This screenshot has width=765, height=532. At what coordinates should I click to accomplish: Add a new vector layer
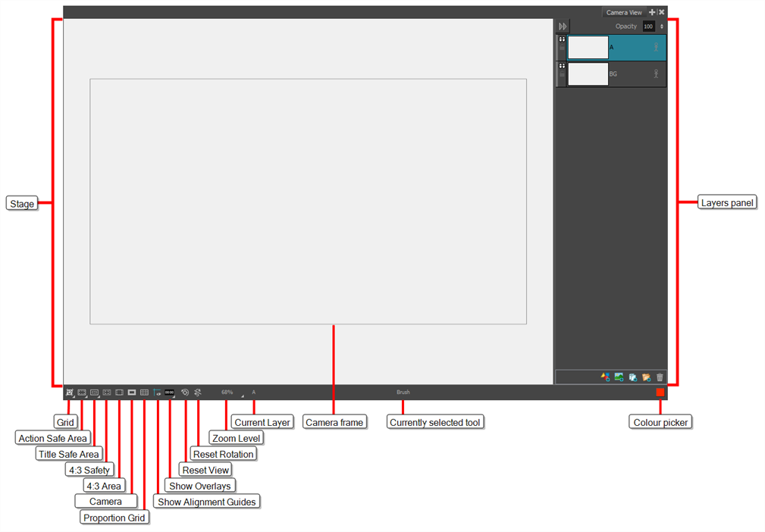tap(605, 377)
